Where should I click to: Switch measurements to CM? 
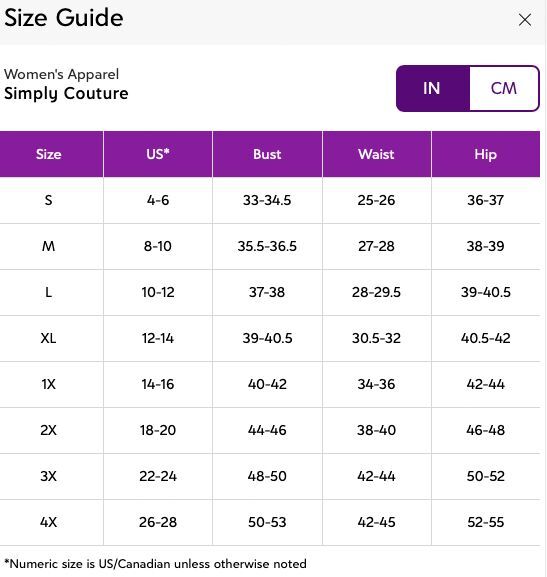coord(504,88)
